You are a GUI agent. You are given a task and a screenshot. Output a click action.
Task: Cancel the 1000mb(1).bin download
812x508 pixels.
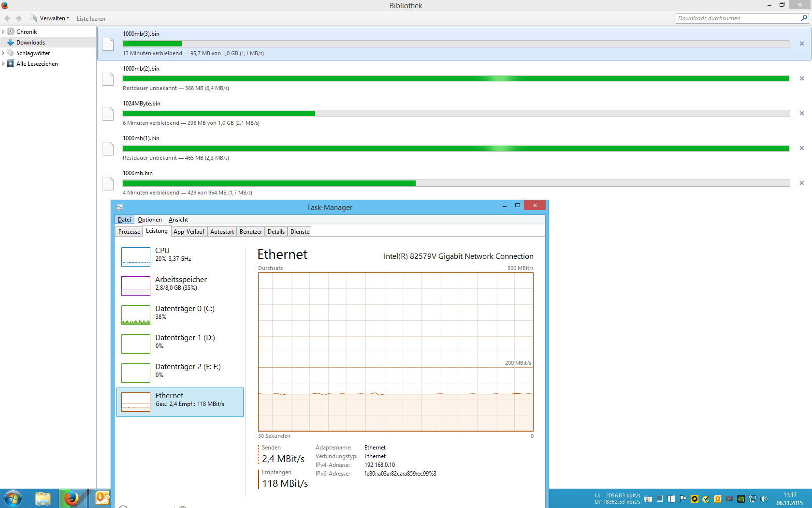[802, 148]
